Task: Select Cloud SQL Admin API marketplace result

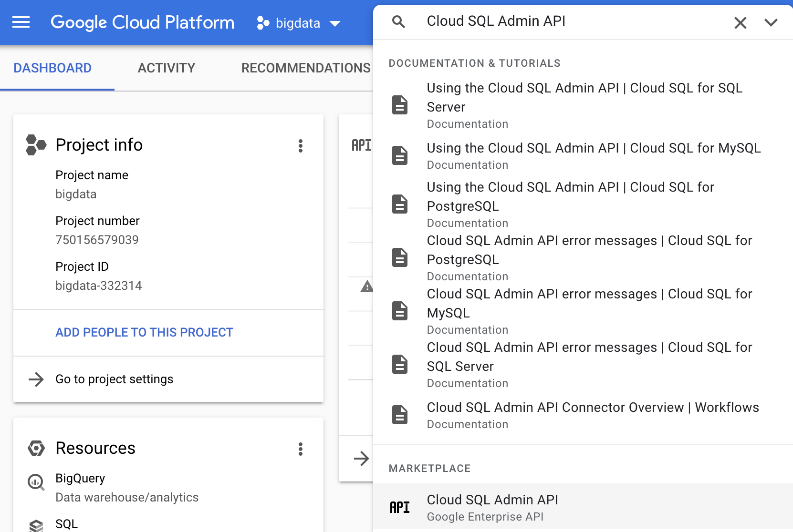Action: tap(583, 507)
